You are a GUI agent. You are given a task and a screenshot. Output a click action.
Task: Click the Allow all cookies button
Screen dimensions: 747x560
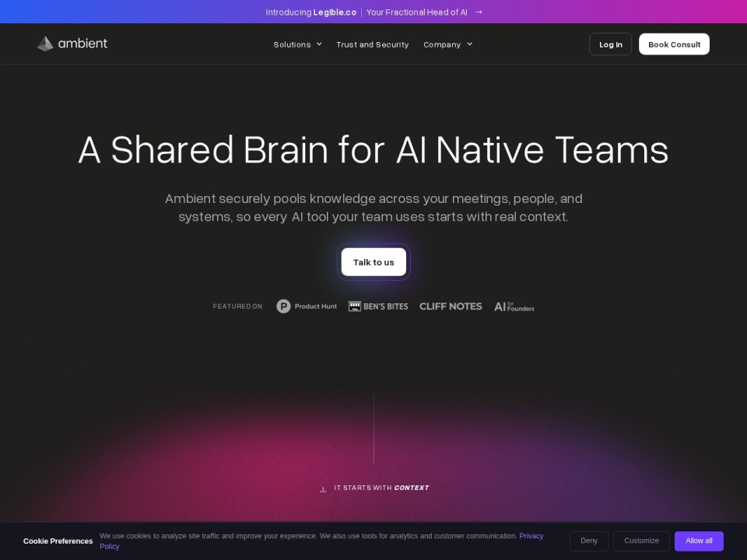[x=699, y=541]
